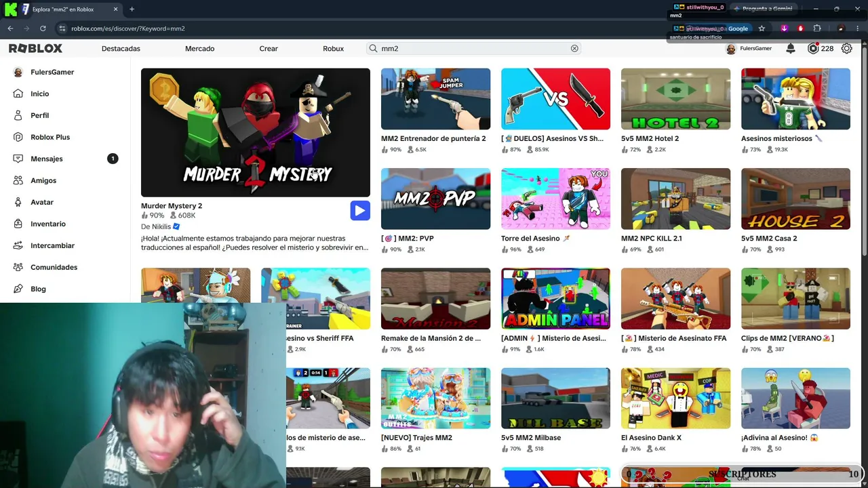This screenshot has width=868, height=488.
Task: Click the Intercambiar icon in sidebar
Action: 18,245
